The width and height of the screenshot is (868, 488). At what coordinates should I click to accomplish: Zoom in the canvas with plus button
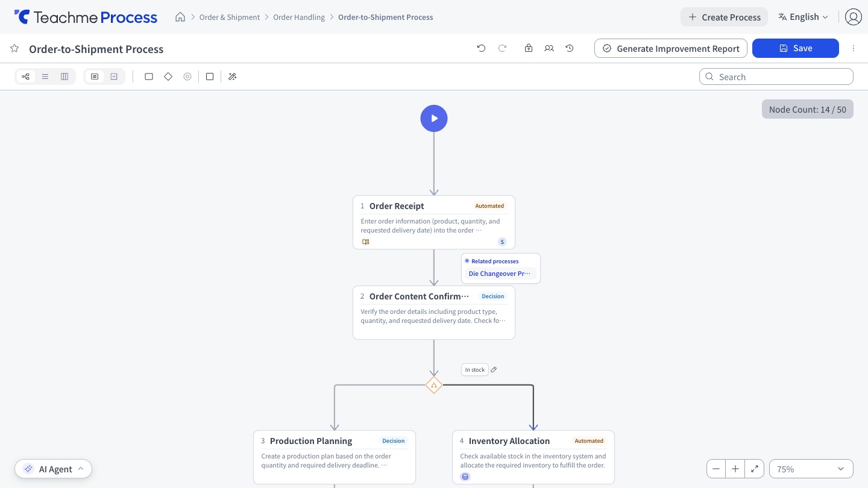pyautogui.click(x=735, y=469)
